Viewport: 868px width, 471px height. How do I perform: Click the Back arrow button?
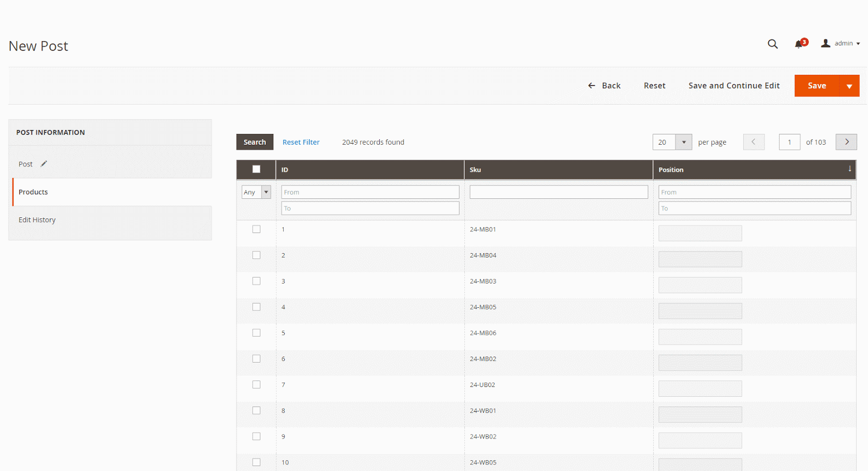[x=604, y=86]
